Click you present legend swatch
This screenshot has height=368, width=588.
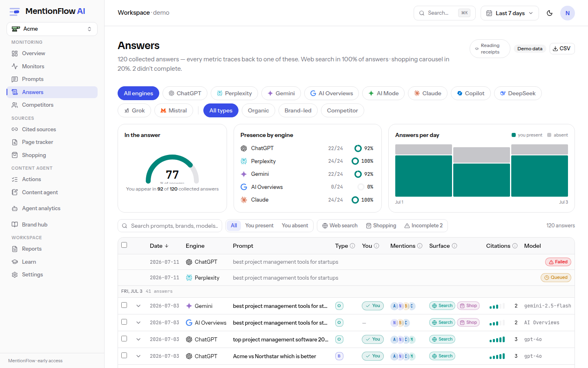(x=514, y=135)
